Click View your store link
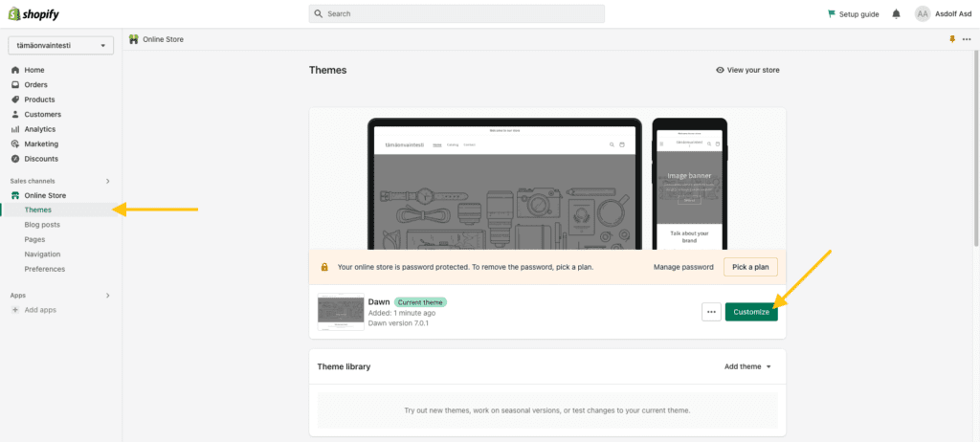 (x=753, y=70)
